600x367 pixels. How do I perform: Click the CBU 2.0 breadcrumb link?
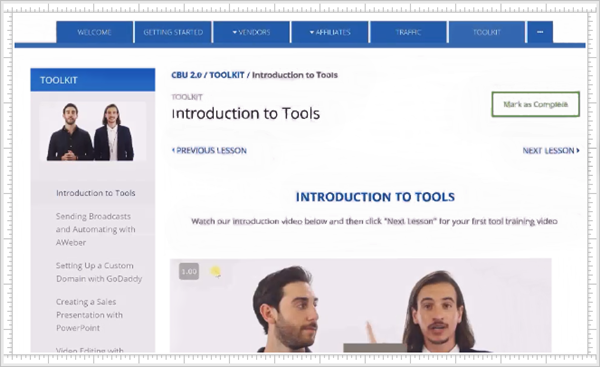tap(186, 75)
